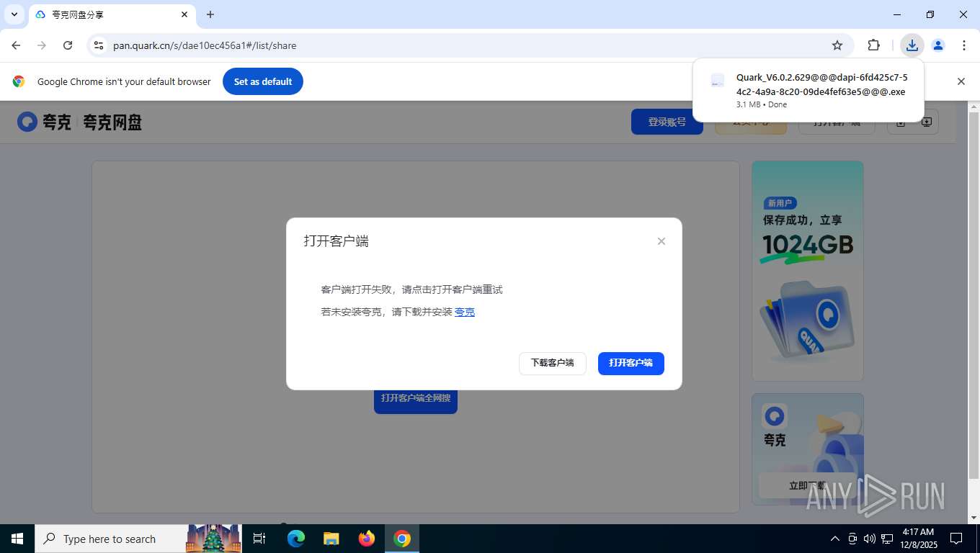Screen dimensions: 980x553
Task: Show hidden system tray icons
Action: pos(835,539)
